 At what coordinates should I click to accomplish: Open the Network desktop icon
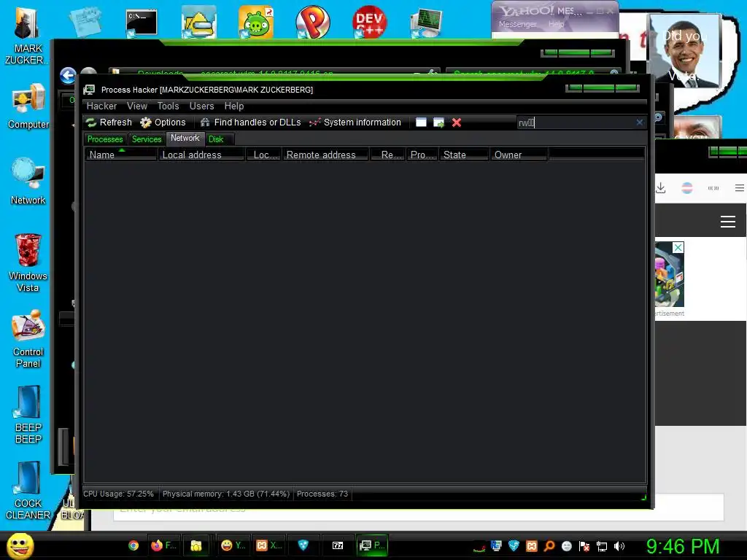point(28,181)
